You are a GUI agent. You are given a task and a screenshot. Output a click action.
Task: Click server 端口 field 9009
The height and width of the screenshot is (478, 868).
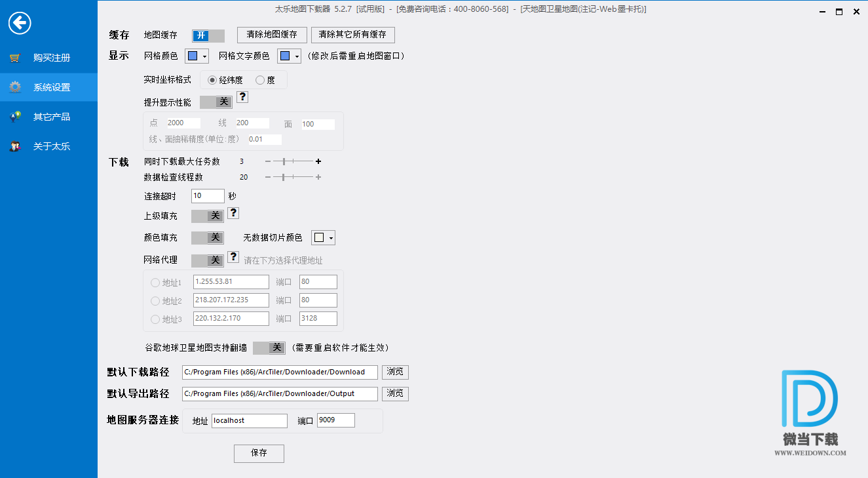click(336, 420)
